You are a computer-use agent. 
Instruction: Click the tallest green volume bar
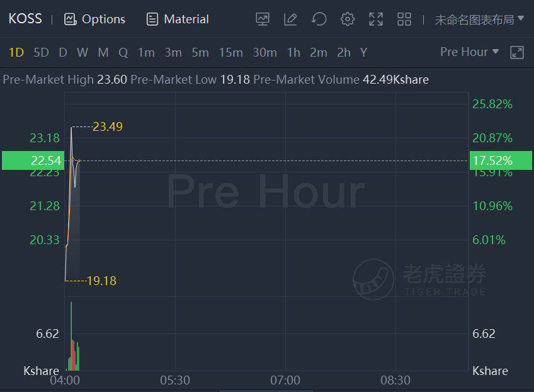[71, 336]
